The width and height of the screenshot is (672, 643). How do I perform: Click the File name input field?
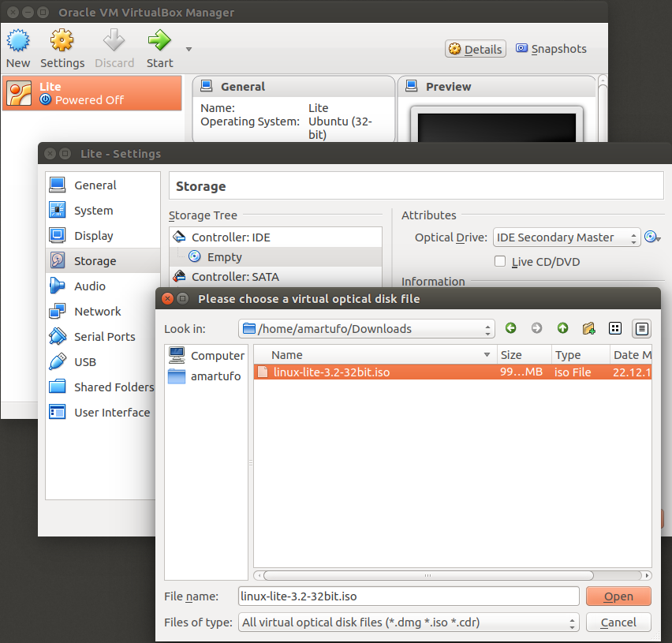pyautogui.click(x=409, y=596)
